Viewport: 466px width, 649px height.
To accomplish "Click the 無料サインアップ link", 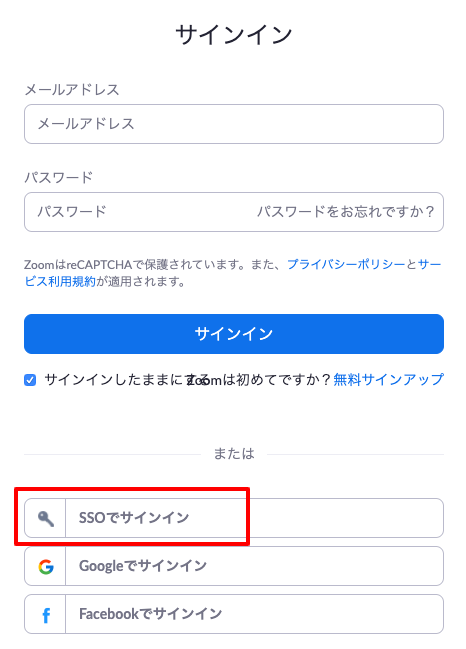I will tap(388, 379).
